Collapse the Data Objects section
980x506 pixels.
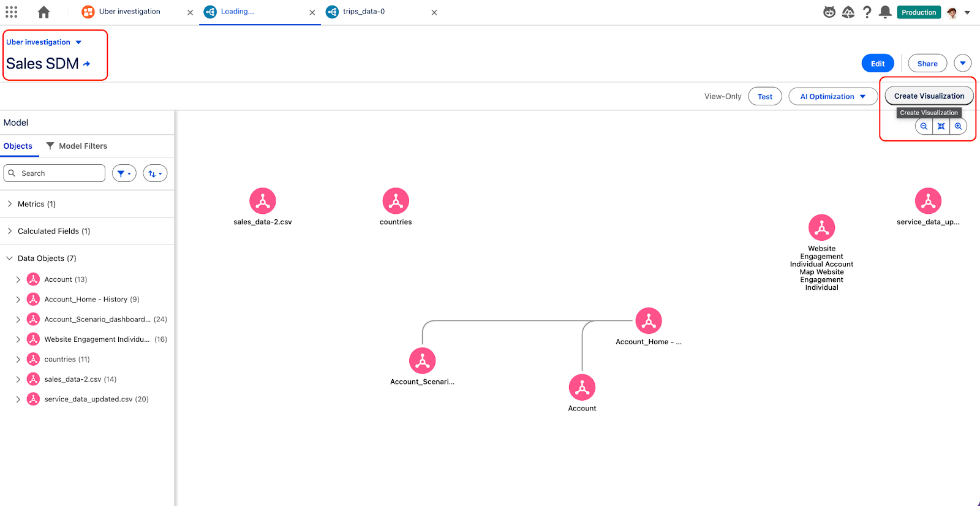10,259
